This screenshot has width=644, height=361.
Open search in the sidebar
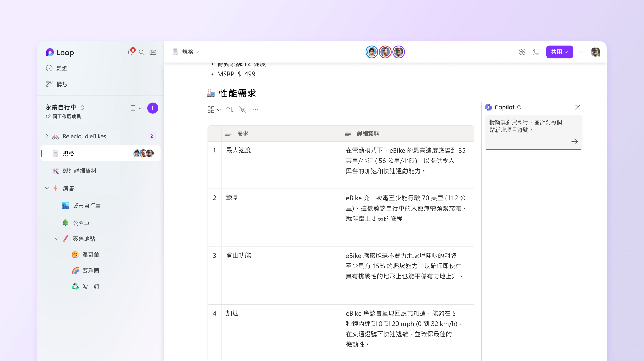[142, 52]
